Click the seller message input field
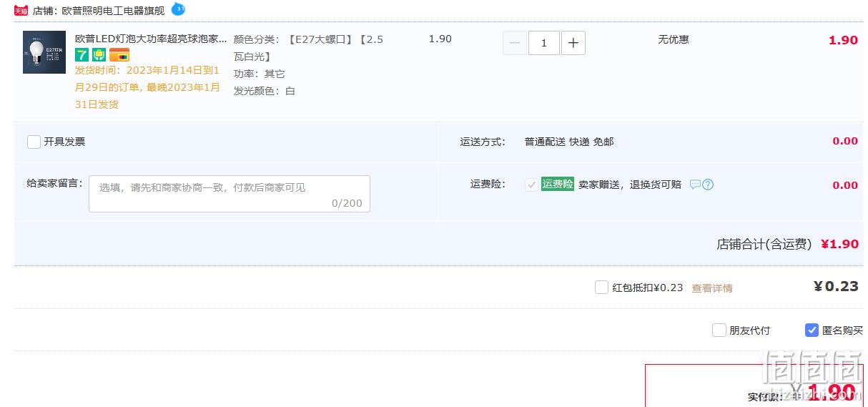868x407 pixels. click(x=230, y=194)
